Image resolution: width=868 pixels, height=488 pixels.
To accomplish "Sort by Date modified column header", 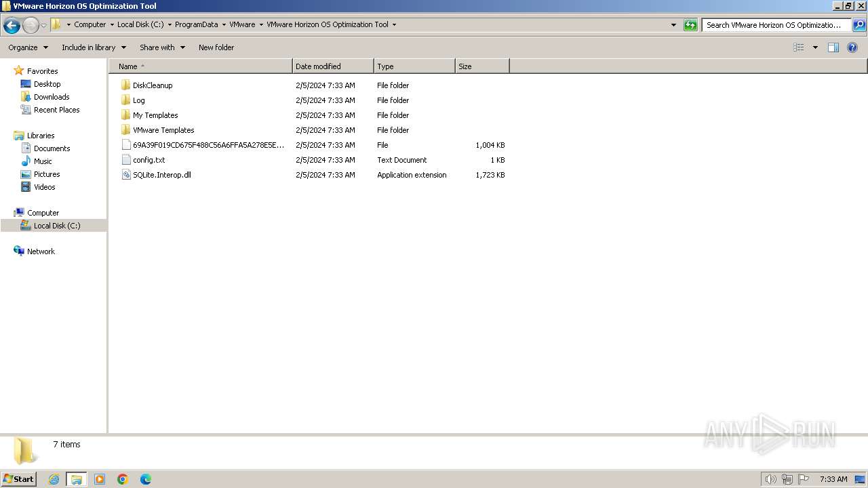I will pyautogui.click(x=333, y=66).
